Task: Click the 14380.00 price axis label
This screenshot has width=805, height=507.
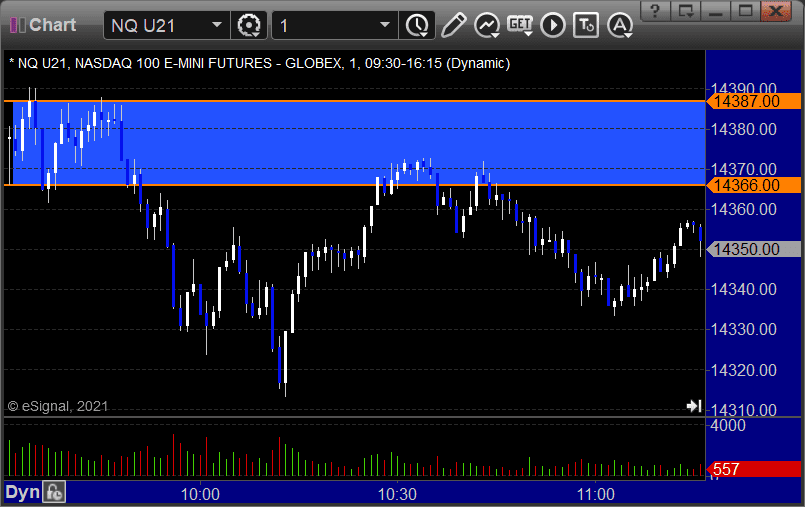Action: [x=743, y=129]
